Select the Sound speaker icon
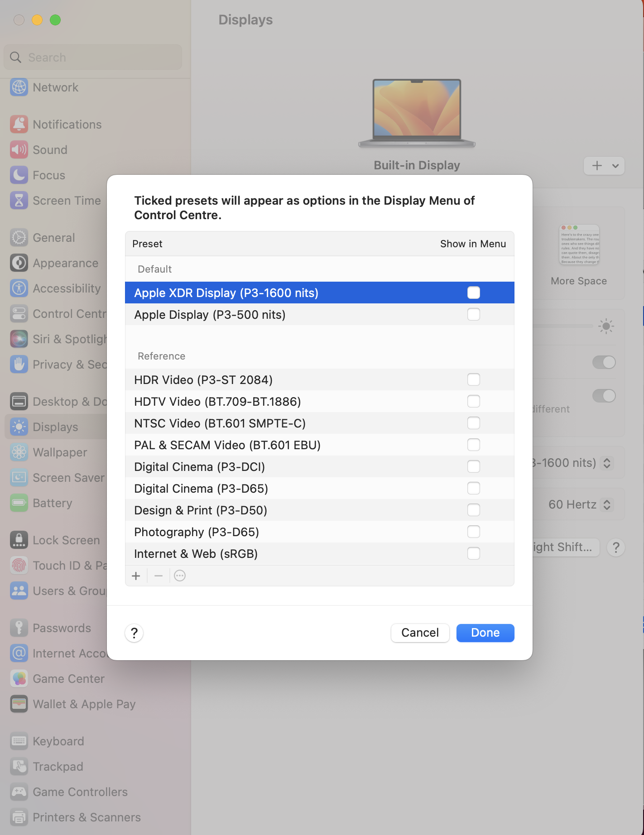This screenshot has width=644, height=835. click(19, 150)
